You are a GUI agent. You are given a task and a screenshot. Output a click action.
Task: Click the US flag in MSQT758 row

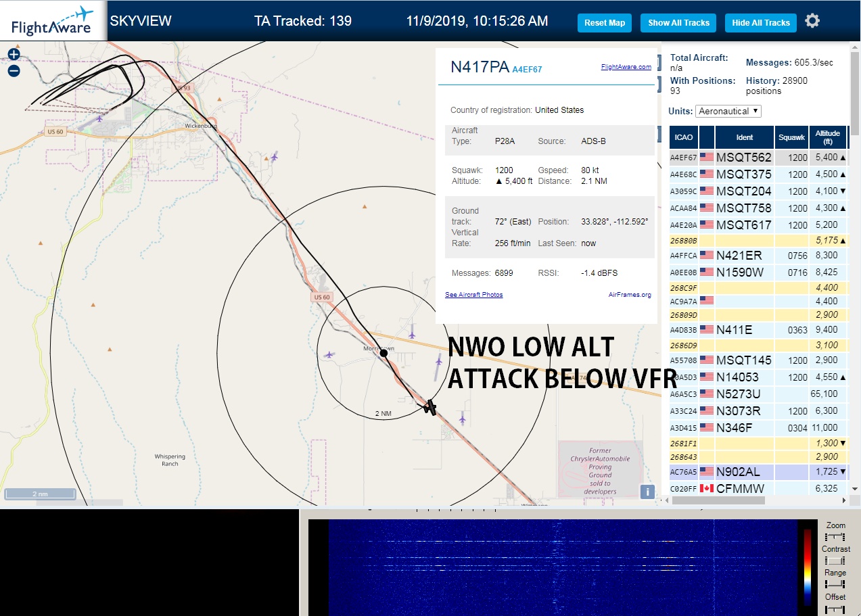[x=707, y=208]
